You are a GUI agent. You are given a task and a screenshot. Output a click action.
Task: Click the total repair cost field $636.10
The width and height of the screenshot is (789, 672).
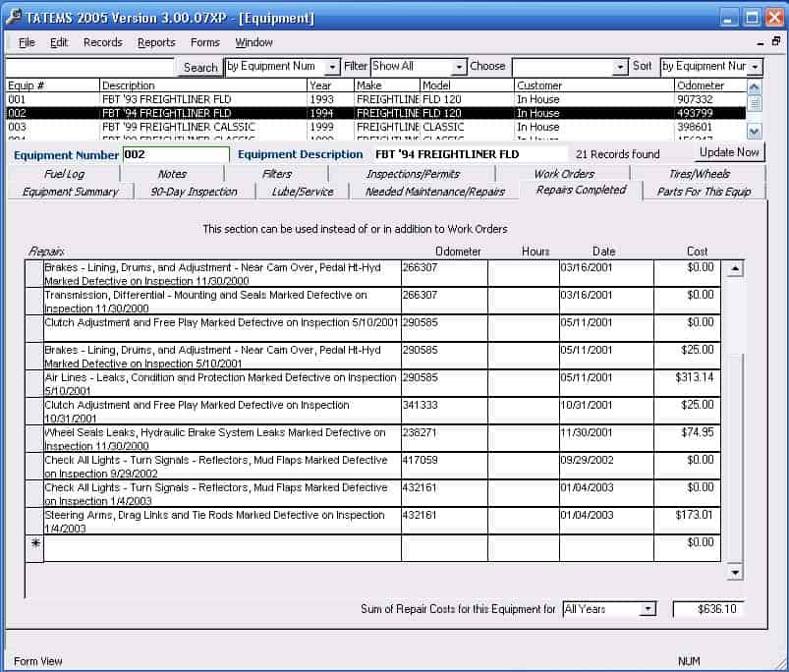pyautogui.click(x=708, y=609)
